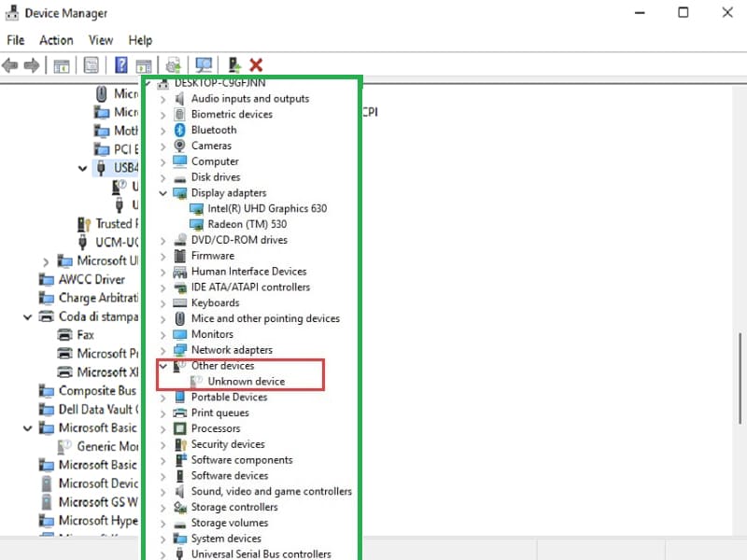Select the Unknown device entry
The width and height of the screenshot is (747, 560).
[x=247, y=381]
